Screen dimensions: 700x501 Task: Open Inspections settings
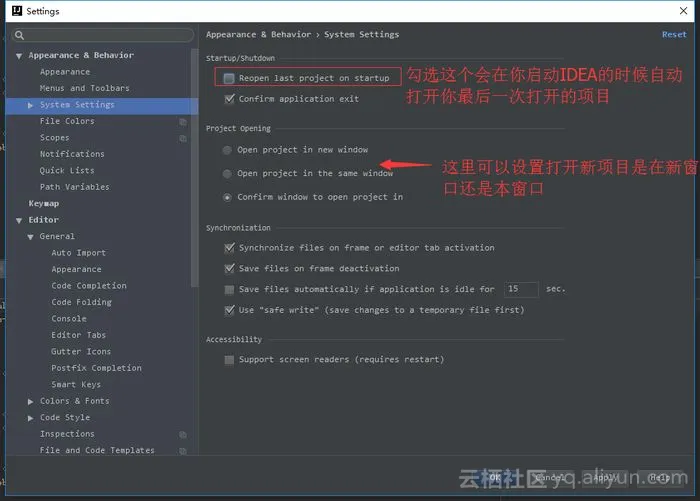[x=67, y=434]
